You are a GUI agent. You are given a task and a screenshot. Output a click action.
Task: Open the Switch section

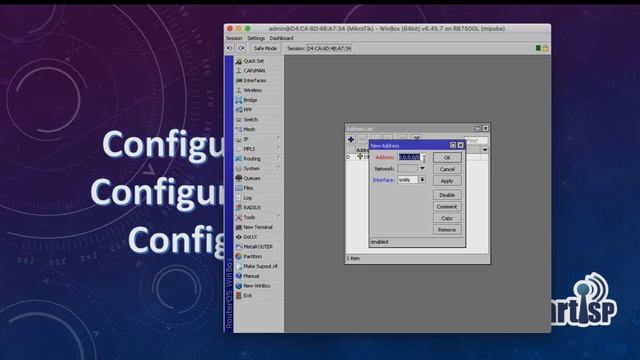tap(259, 120)
